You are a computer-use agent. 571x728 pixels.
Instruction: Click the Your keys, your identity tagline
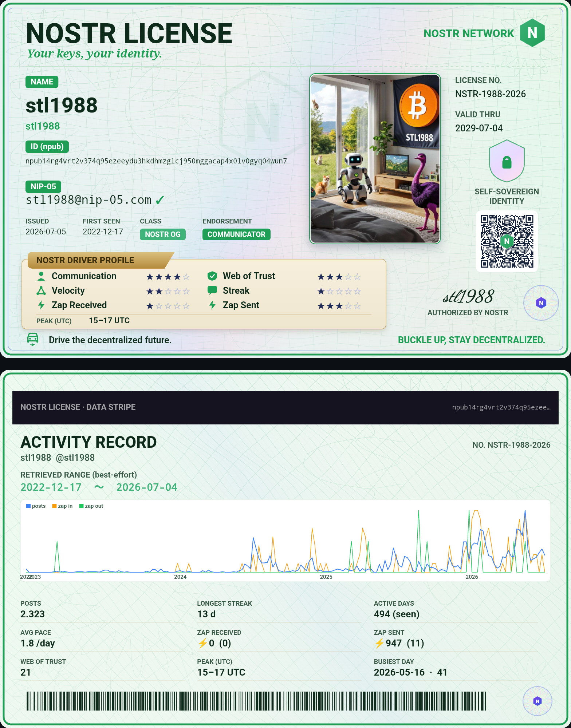pyautogui.click(x=95, y=54)
